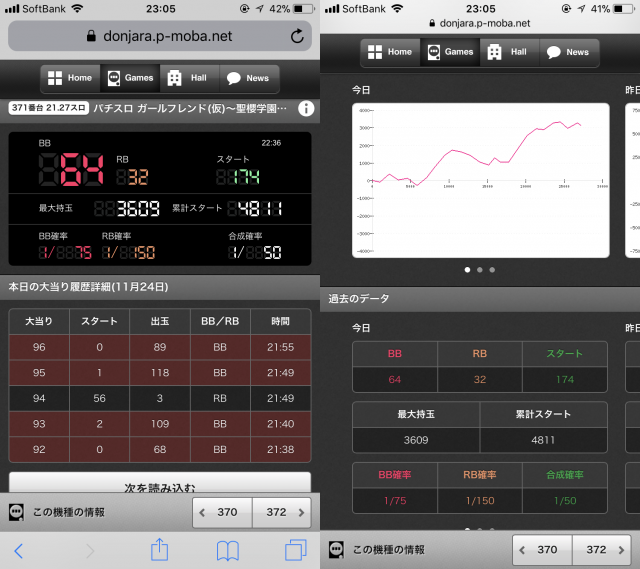
Task: Open the Safari bookmarks book icon
Action: click(x=228, y=549)
